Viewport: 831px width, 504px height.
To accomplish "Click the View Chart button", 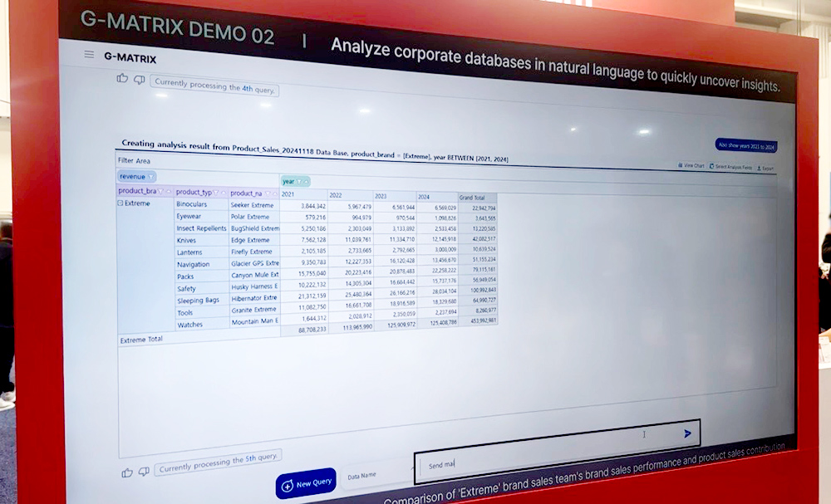I will pos(691,166).
